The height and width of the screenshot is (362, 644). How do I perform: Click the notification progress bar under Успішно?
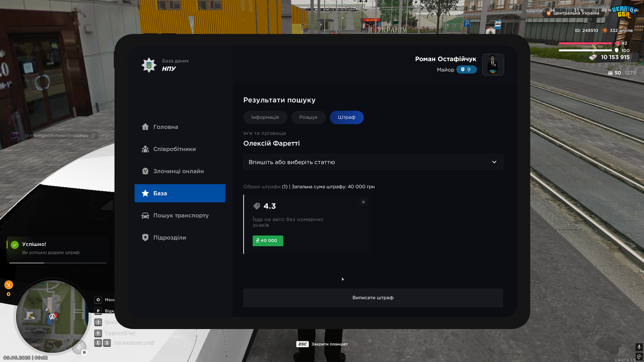tap(58, 263)
